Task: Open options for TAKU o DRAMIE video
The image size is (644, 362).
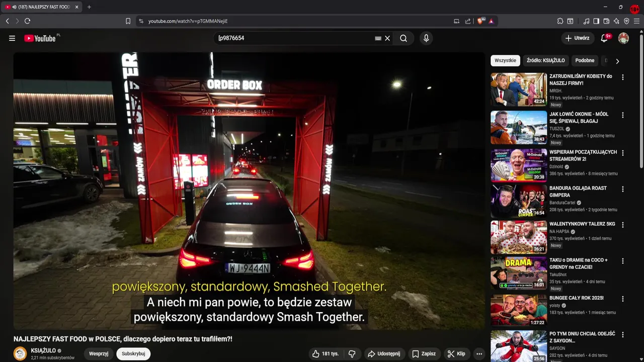Action: coord(623,261)
